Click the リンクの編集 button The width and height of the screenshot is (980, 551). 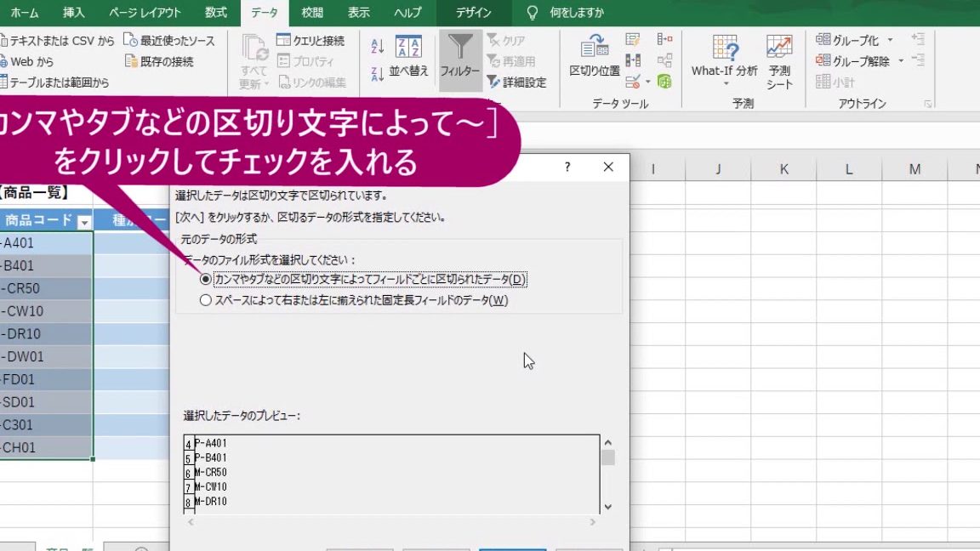tap(312, 82)
